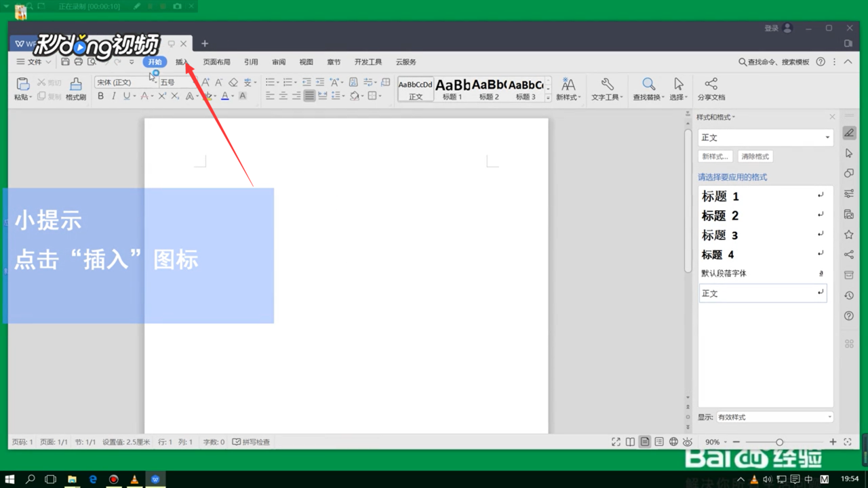Toggle Superscript formatting
This screenshot has height=488, width=868.
coord(162,96)
